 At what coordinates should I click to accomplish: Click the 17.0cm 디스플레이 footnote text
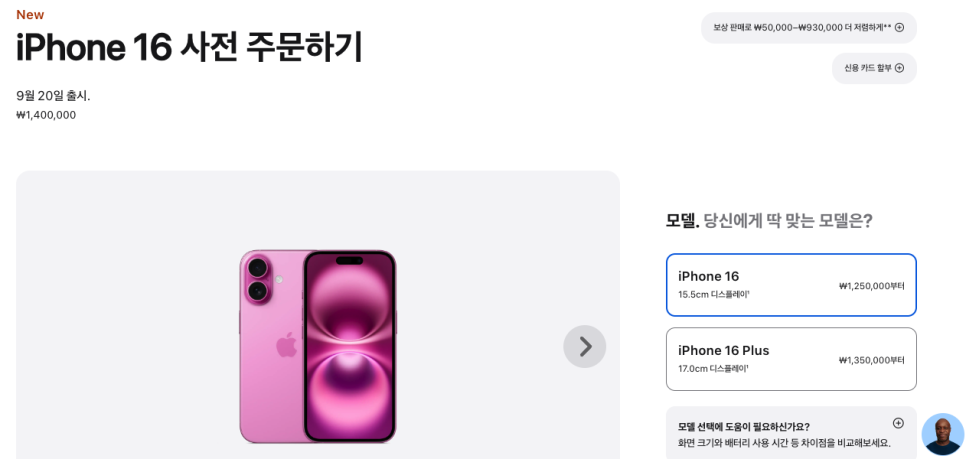[713, 368]
